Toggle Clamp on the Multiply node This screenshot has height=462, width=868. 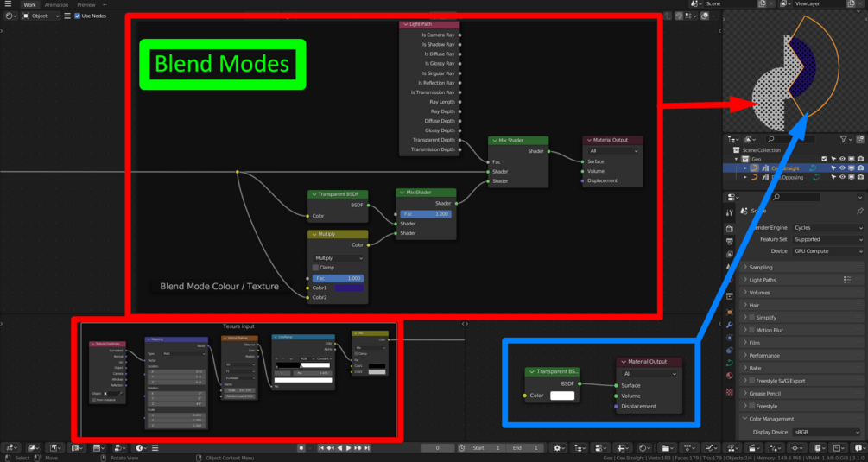[x=315, y=268]
